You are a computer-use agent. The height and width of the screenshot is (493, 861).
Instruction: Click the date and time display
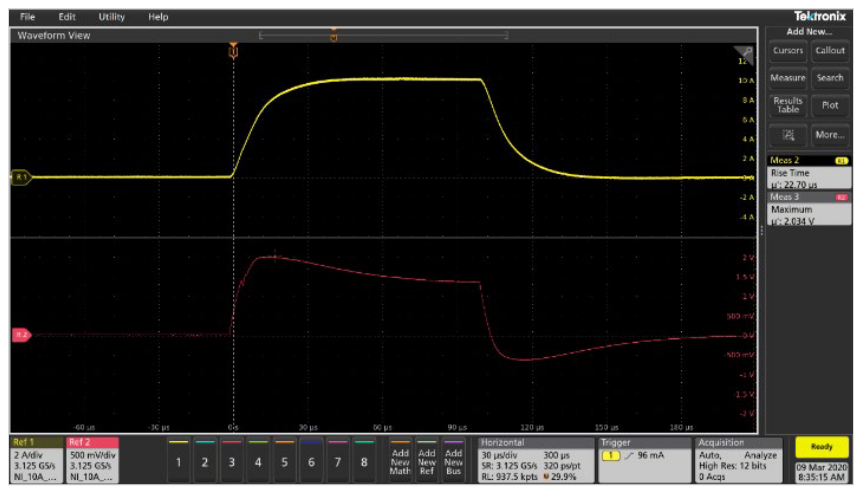click(x=821, y=472)
